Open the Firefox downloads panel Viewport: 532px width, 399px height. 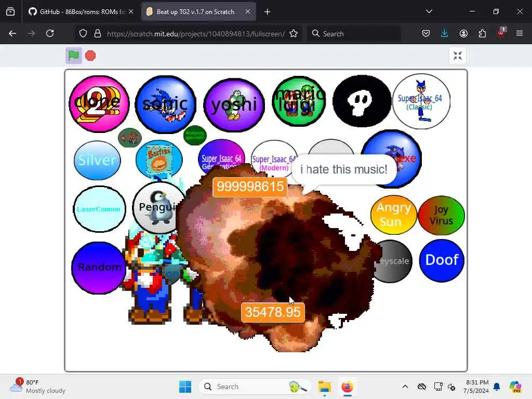click(x=445, y=33)
